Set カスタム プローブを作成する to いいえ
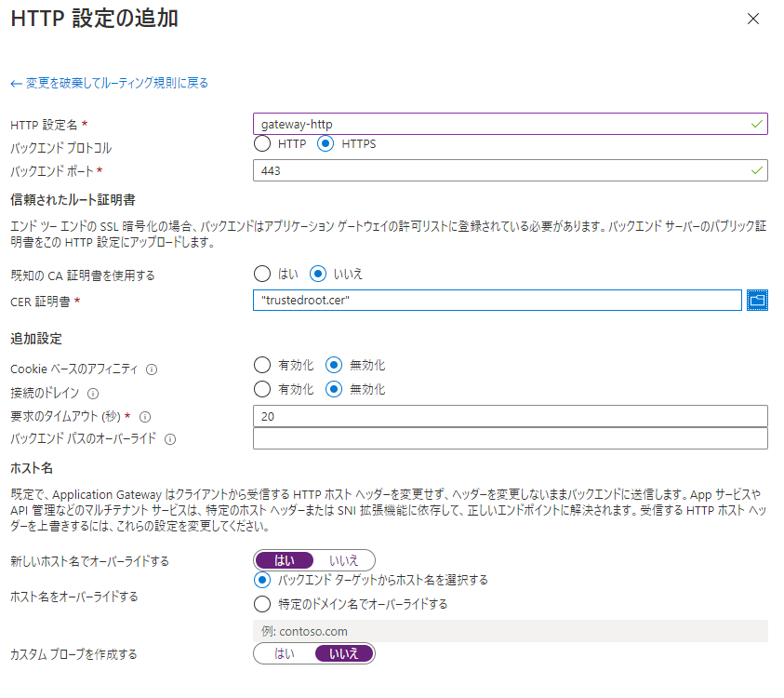The height and width of the screenshot is (698, 784). [343, 653]
